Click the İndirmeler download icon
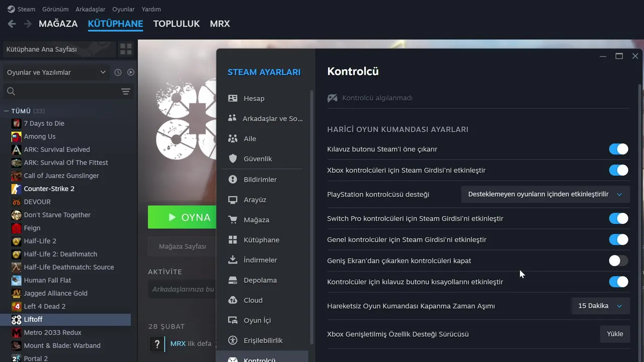 coord(232,260)
